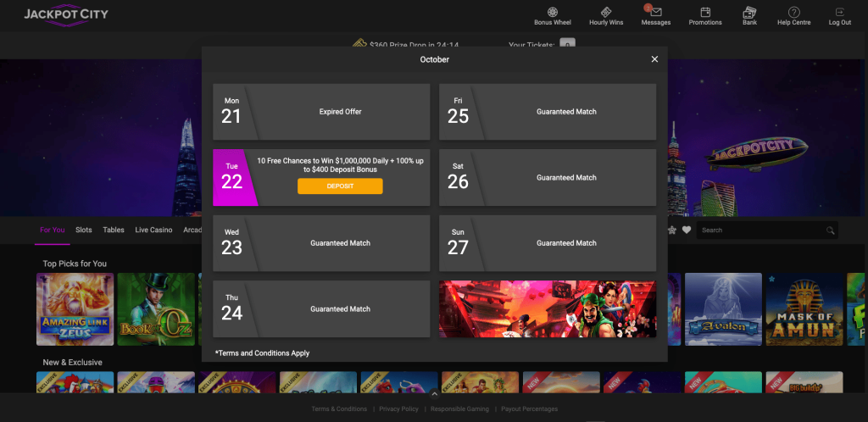Screen dimensions: 868x422
Task: Click the heart favorites icon
Action: [x=687, y=230]
